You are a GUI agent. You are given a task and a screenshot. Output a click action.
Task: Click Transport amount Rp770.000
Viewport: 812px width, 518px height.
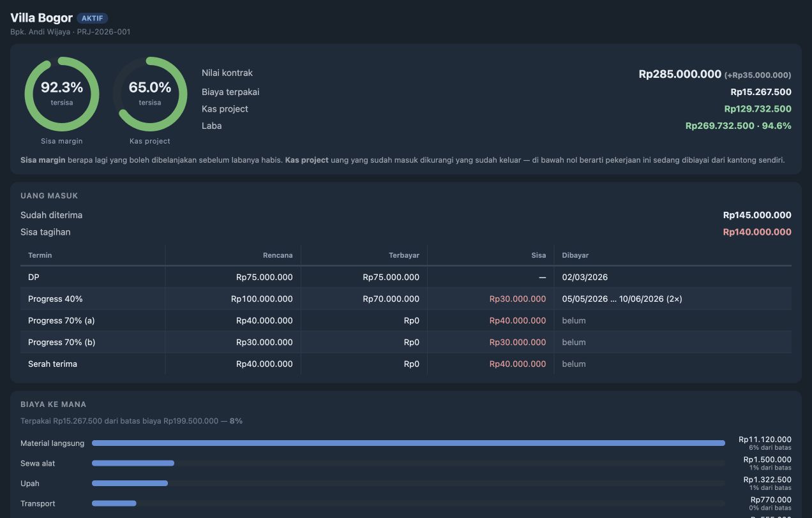(771, 500)
